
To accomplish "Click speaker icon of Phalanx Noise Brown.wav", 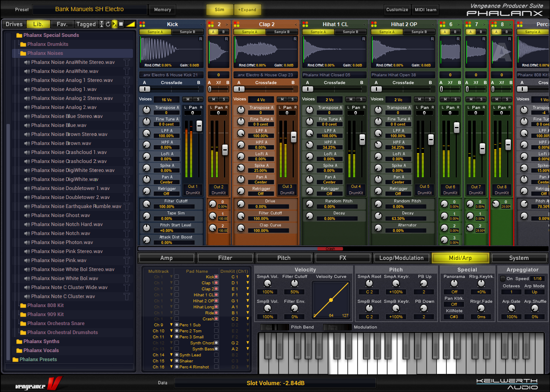I will pos(27,143).
